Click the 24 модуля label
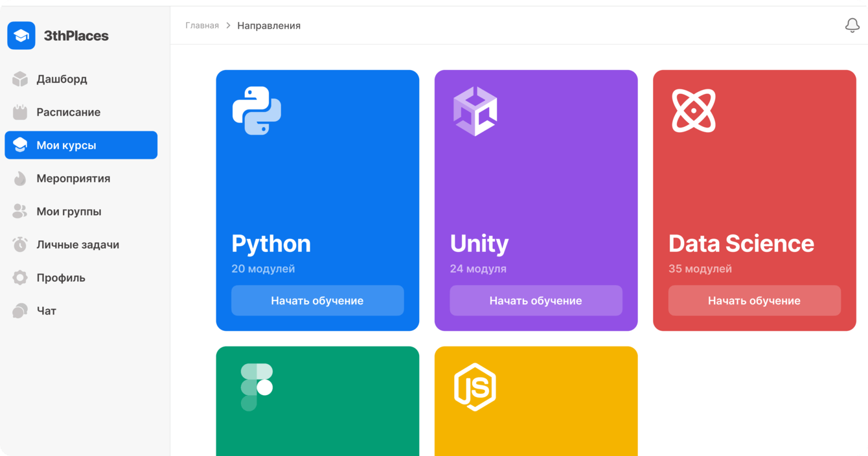This screenshot has height=456, width=868. click(478, 269)
